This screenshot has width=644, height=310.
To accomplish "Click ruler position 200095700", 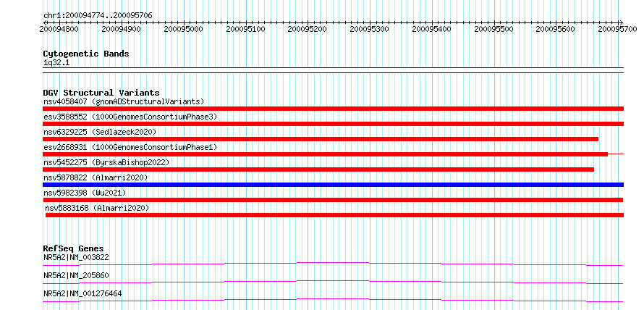I will click(618, 29).
